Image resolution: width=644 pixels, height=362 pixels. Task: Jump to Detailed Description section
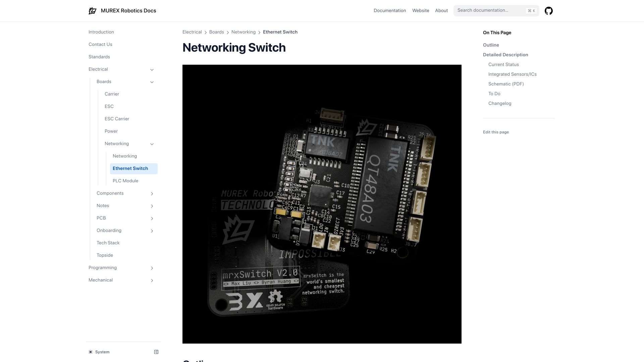tap(505, 55)
